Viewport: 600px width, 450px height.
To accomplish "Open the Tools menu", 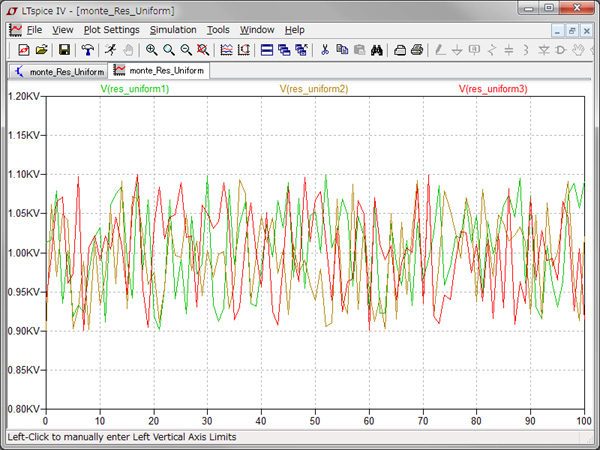I will pos(217,30).
